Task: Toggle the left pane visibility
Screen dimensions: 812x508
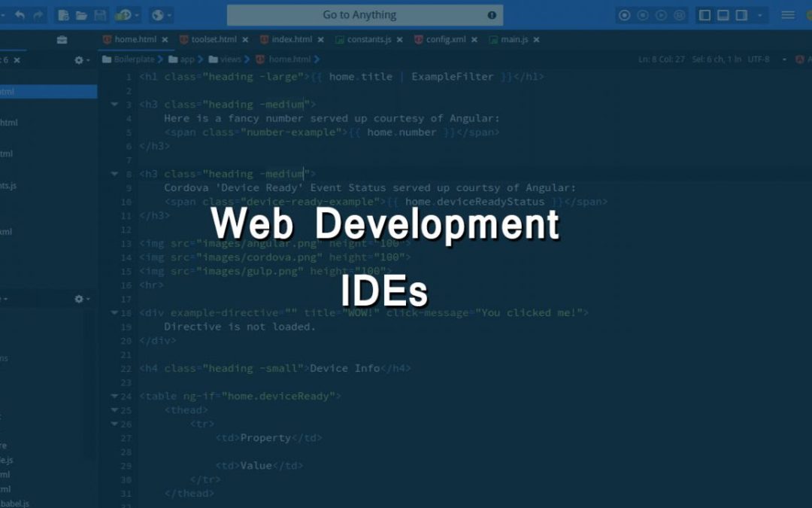Action: [x=703, y=14]
